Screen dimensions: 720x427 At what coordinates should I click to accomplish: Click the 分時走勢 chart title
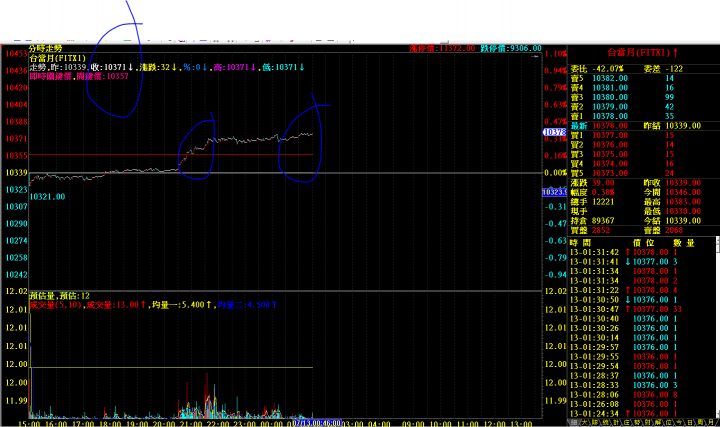pos(45,48)
